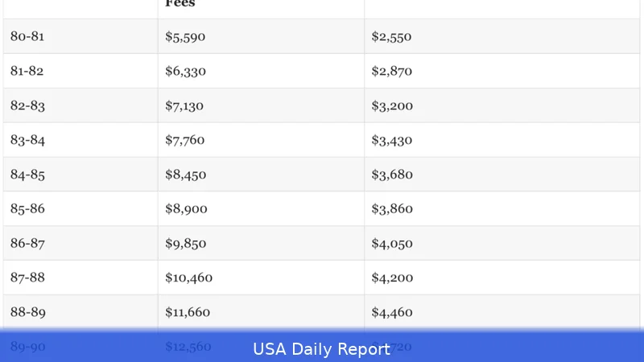Viewport: 644px width, 362px height.
Task: Select the $3,430 value
Action: tap(392, 140)
